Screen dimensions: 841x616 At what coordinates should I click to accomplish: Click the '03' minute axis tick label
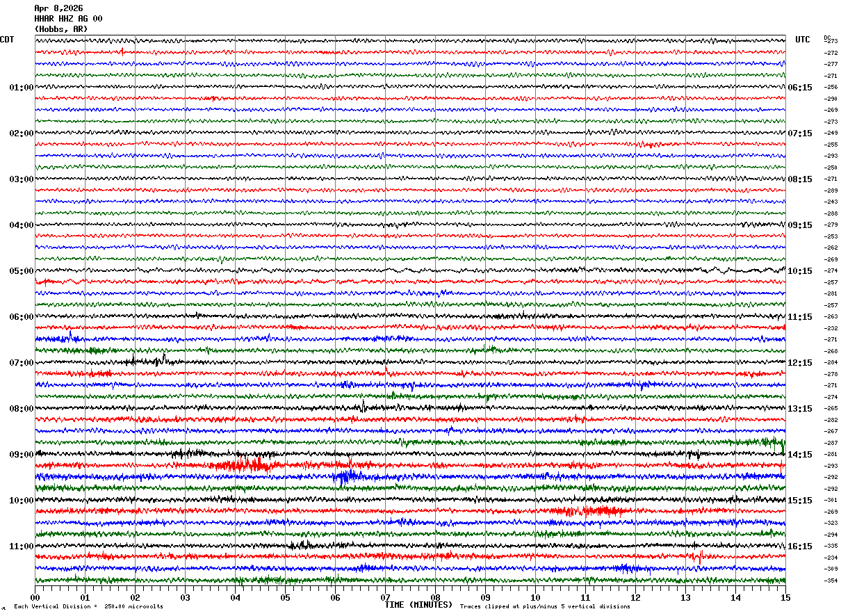pos(185,597)
